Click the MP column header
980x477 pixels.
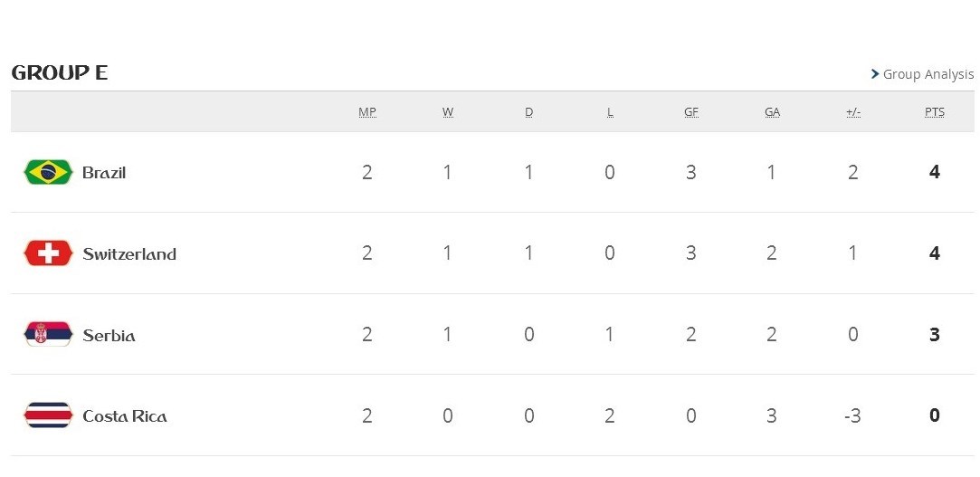click(367, 112)
